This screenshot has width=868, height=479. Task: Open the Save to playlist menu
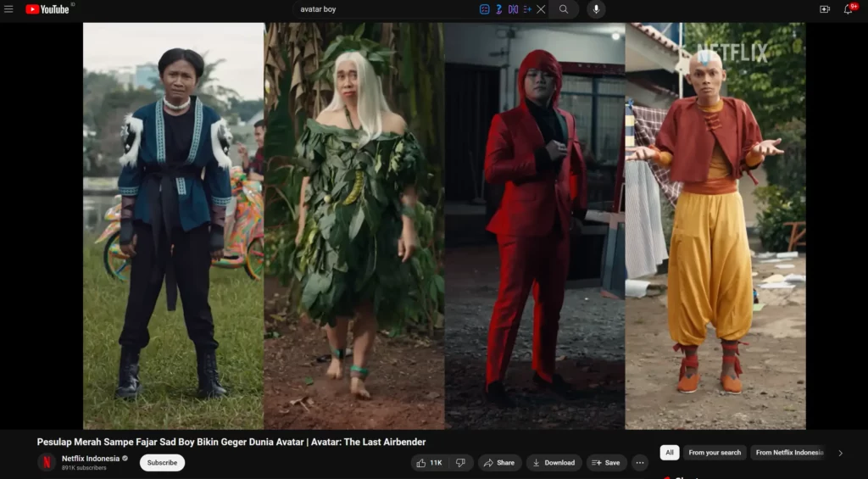click(x=607, y=463)
